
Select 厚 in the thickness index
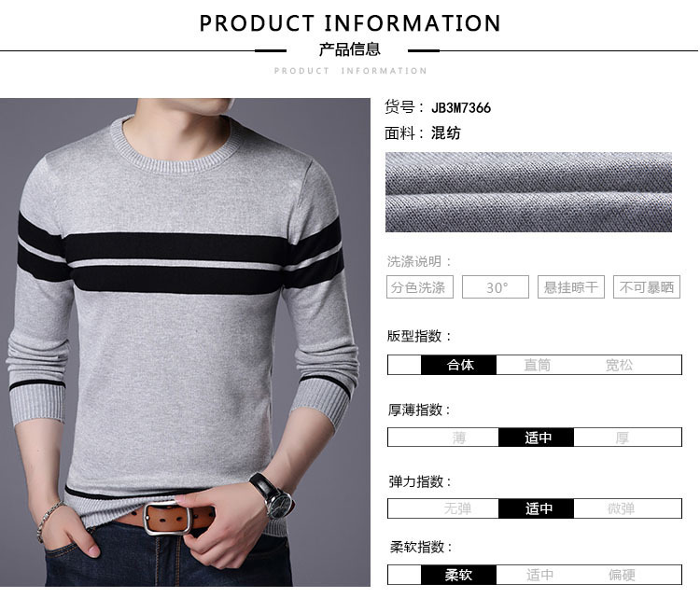coord(622,438)
